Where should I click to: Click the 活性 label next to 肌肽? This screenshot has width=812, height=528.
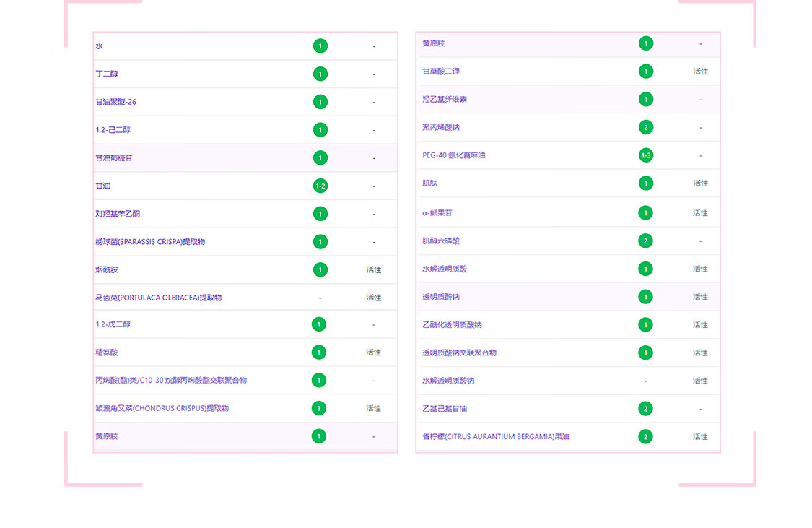click(x=700, y=183)
